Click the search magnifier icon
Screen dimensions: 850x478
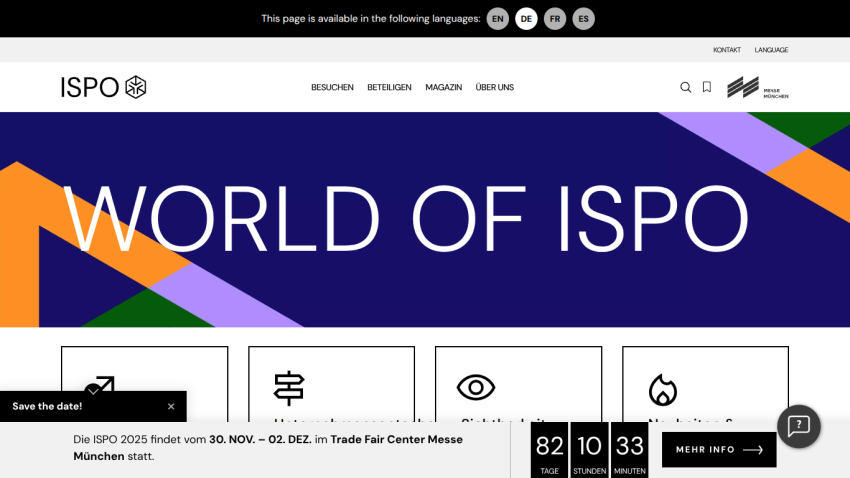click(685, 87)
